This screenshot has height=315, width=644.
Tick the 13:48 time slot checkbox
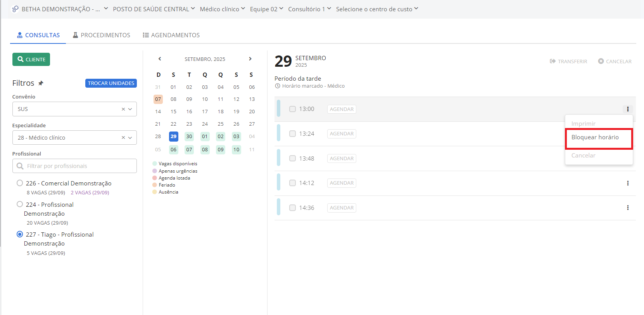coord(292,158)
